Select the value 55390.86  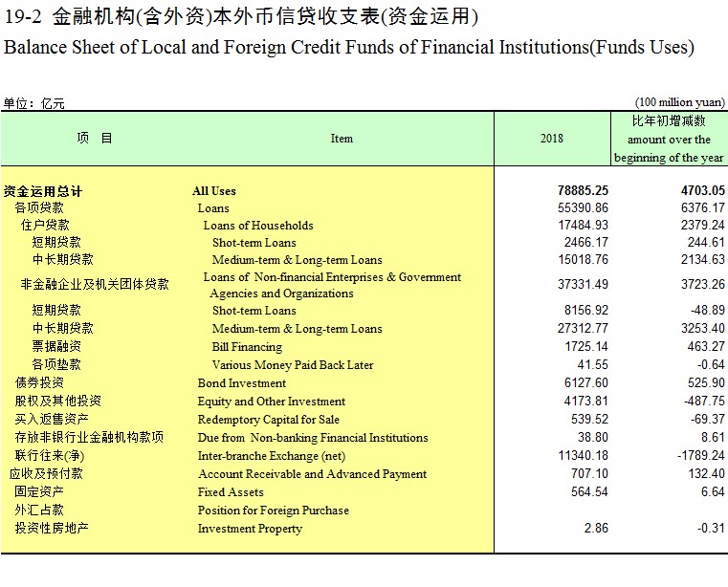point(583,207)
